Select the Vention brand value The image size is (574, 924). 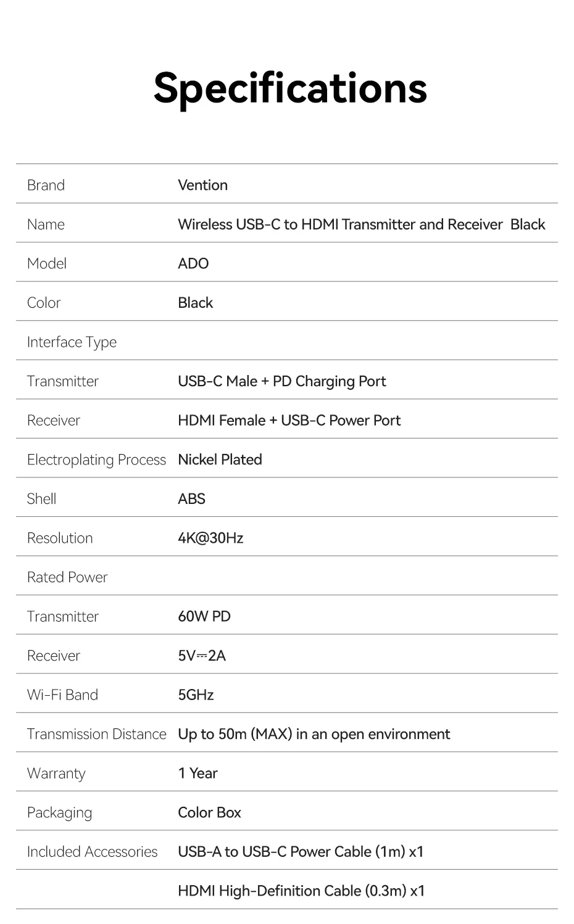(x=202, y=185)
